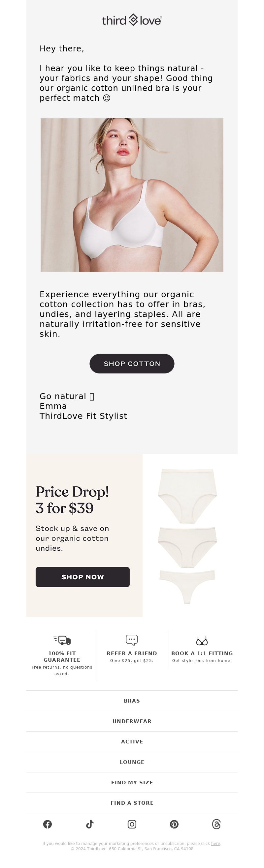Screen dimensions: 264x868
Task: Open the Facebook social icon
Action: (x=48, y=825)
